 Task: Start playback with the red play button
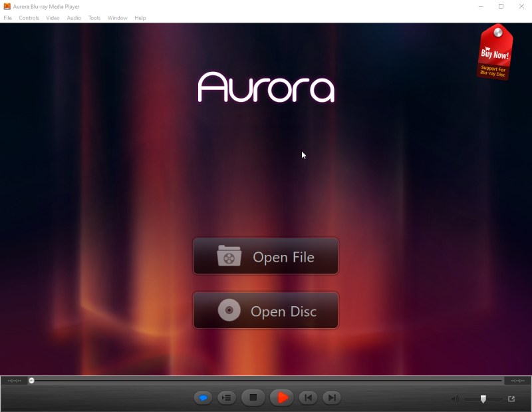coord(282,397)
